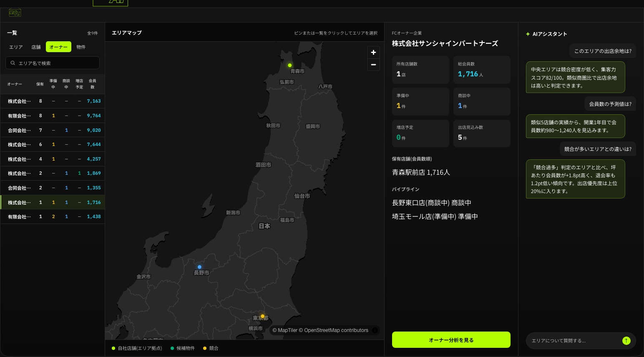Screen dimensions: 644x357
Task: Click the magnifier icon in the search box
Action: [x=13, y=63]
